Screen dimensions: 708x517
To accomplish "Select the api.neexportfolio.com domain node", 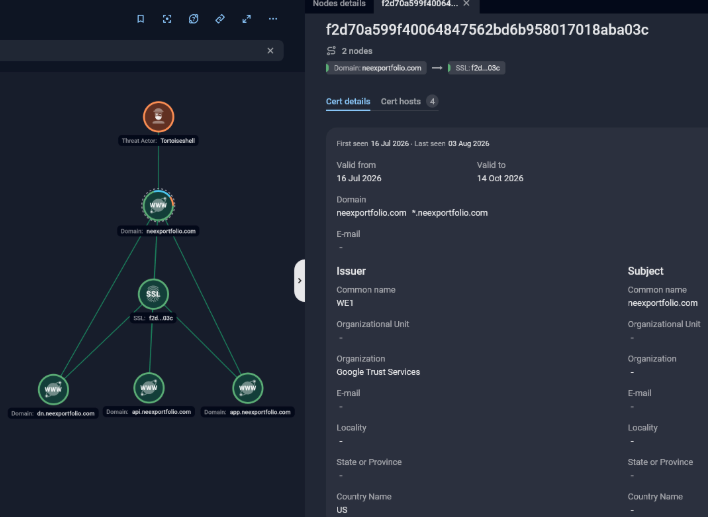I will [x=149, y=388].
